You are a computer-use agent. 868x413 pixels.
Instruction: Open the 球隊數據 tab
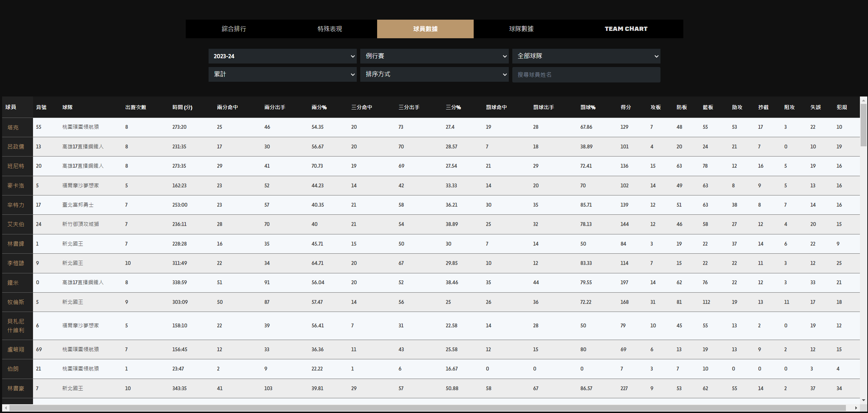pos(521,29)
